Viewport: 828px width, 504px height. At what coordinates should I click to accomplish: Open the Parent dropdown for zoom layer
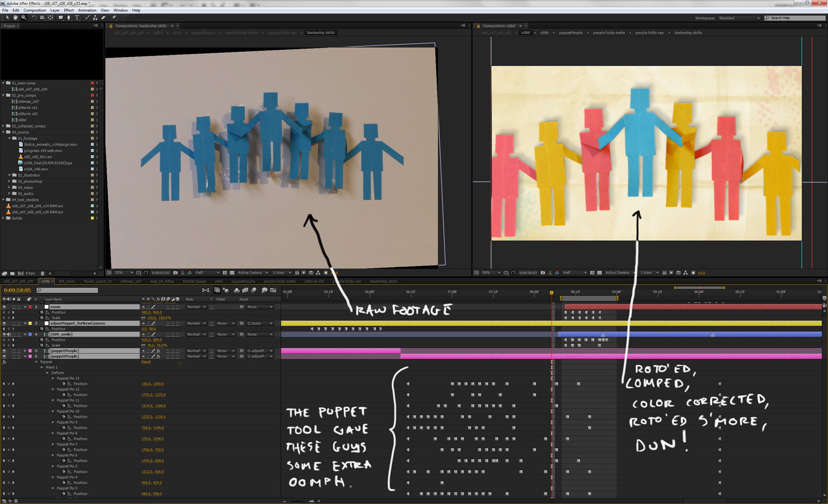coord(260,307)
